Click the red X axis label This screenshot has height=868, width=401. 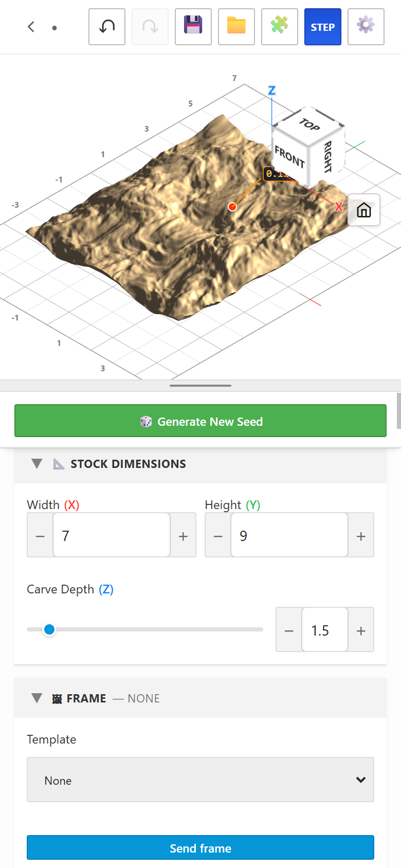[x=339, y=207]
